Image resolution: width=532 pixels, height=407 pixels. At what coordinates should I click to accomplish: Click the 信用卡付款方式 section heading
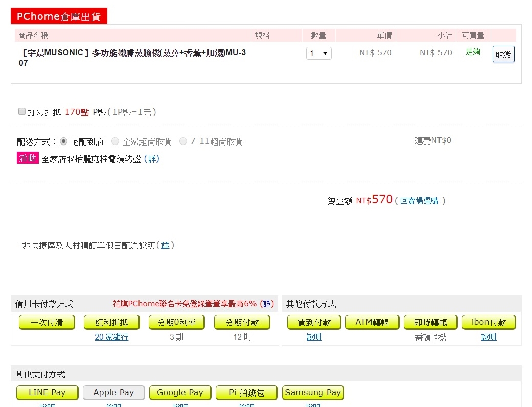pyautogui.click(x=44, y=304)
